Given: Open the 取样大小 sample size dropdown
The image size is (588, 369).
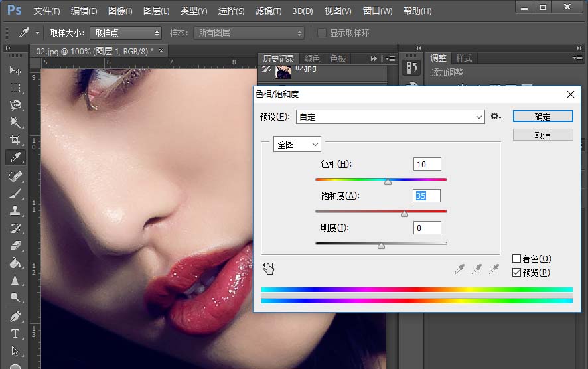Looking at the screenshot, I should click(126, 33).
